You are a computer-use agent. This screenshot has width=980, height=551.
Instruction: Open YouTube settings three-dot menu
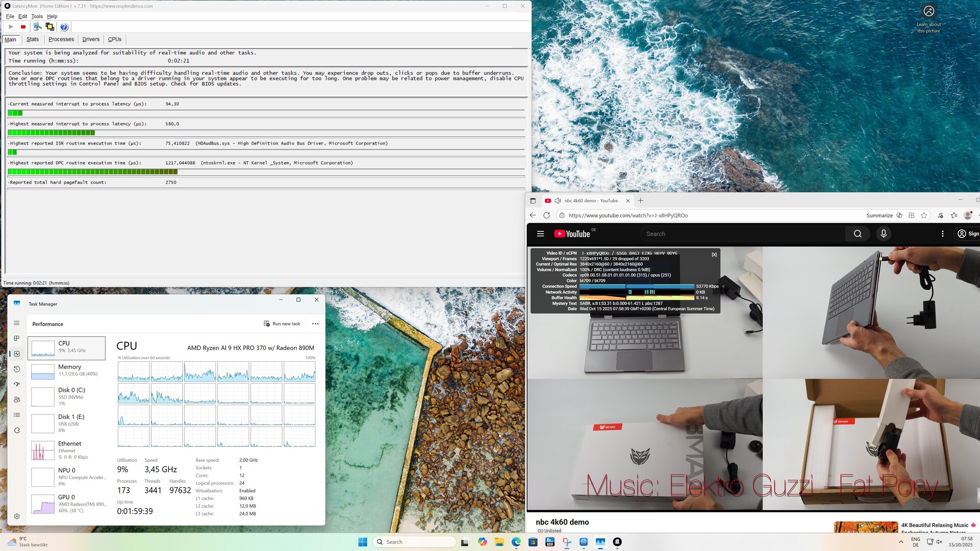942,234
